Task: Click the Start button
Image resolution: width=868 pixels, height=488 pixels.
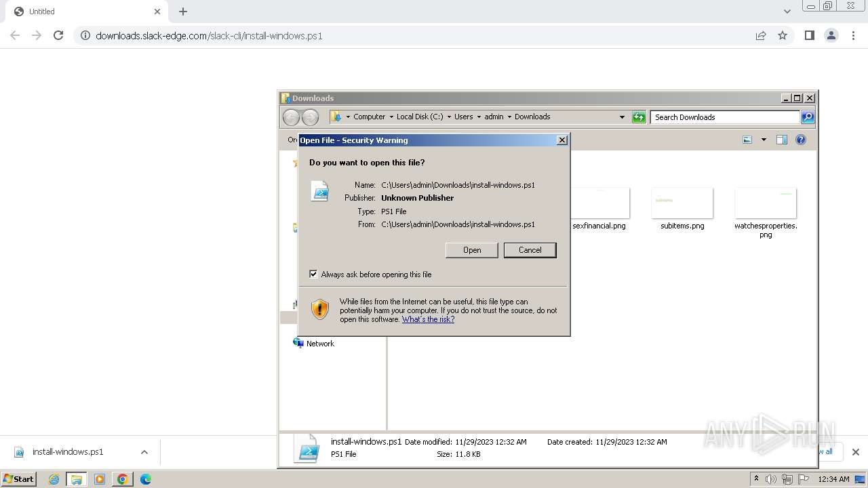Action: [x=18, y=479]
